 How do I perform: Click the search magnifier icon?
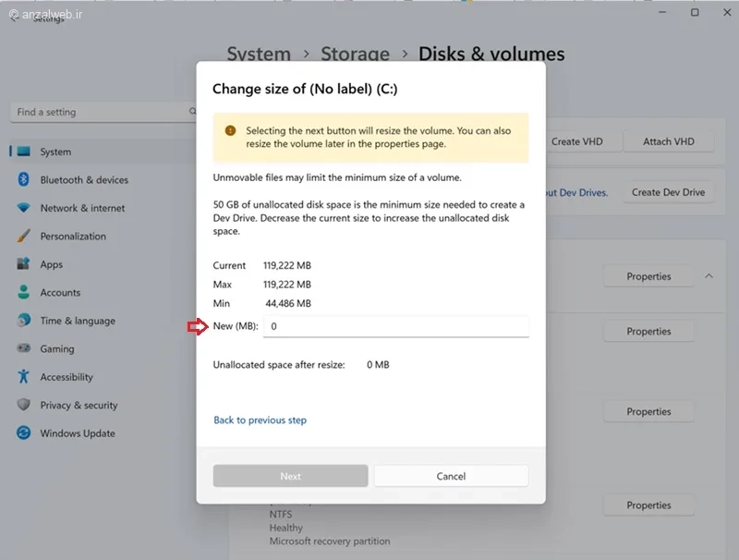pos(192,111)
